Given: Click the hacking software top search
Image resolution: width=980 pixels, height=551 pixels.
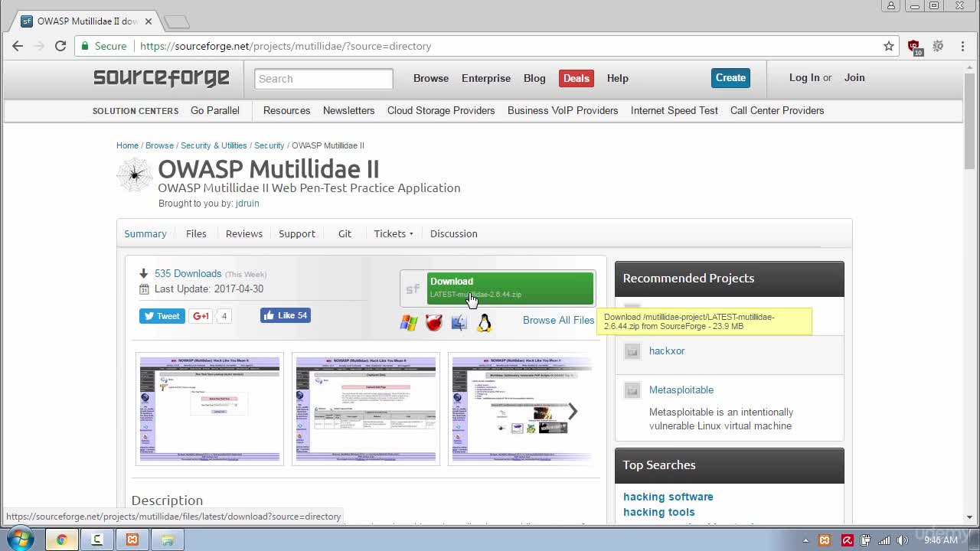Looking at the screenshot, I should coord(668,497).
